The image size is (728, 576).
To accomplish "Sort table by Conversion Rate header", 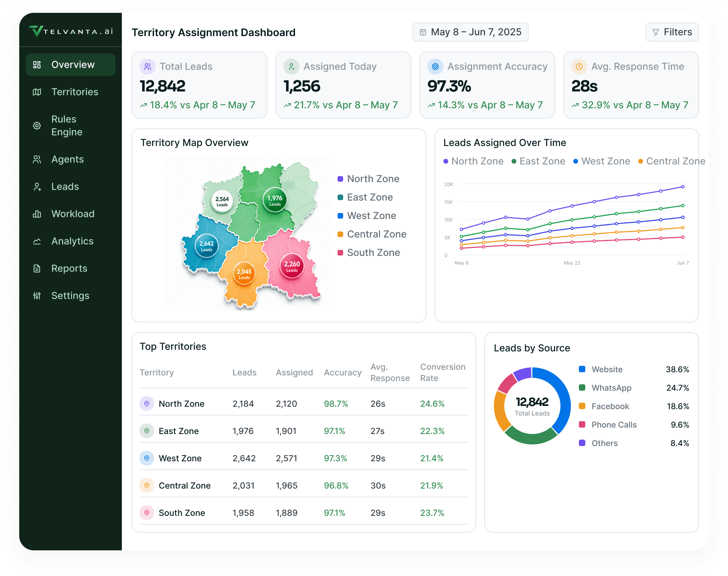I will point(443,373).
